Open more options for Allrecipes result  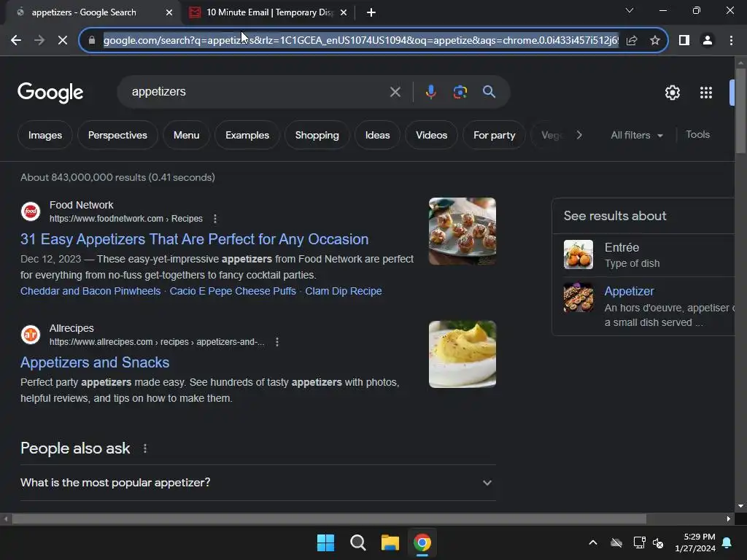[276, 342]
